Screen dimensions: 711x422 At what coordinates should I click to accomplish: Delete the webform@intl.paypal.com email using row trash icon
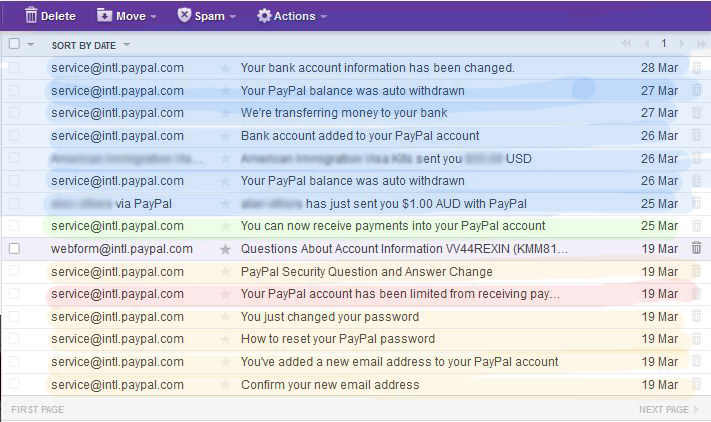[x=696, y=248]
